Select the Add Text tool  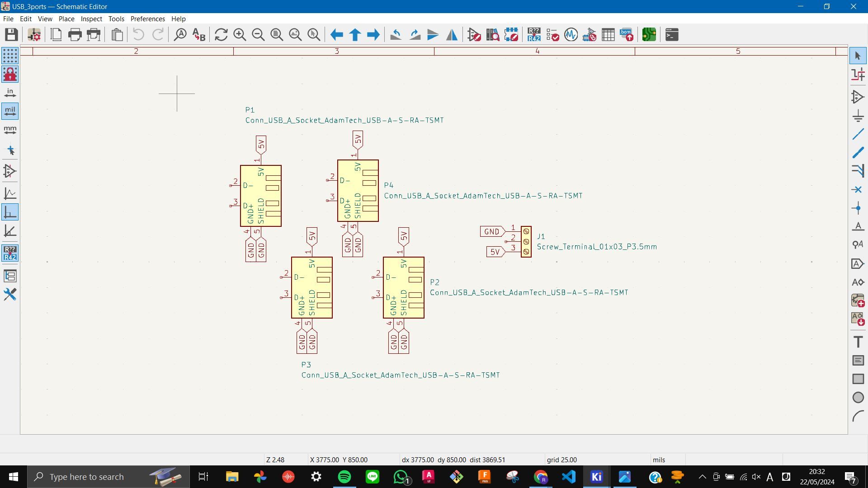click(x=858, y=342)
